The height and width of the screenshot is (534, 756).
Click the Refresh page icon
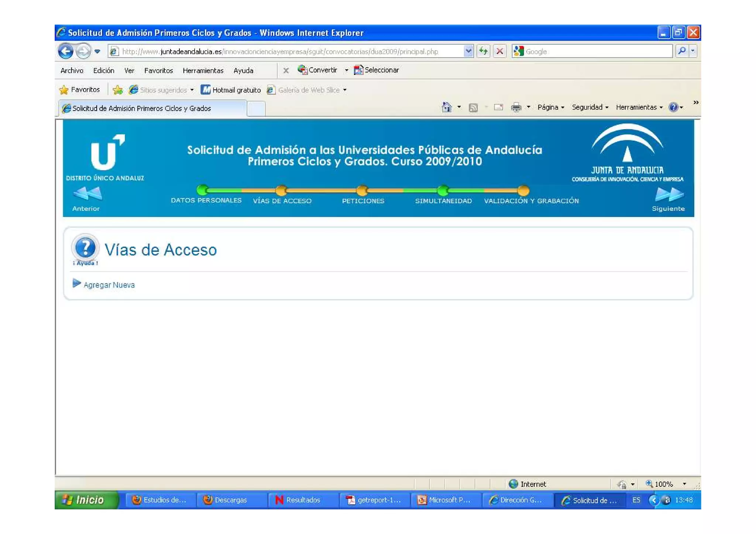483,51
